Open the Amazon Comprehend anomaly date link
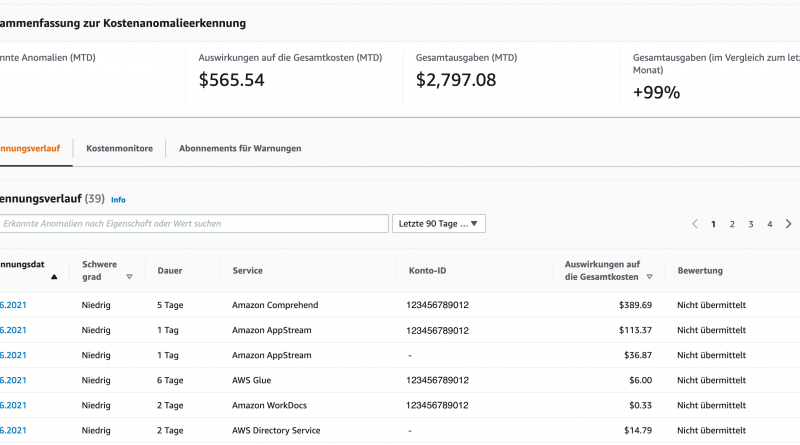Screen dimensions: 800x445 pos(13,305)
